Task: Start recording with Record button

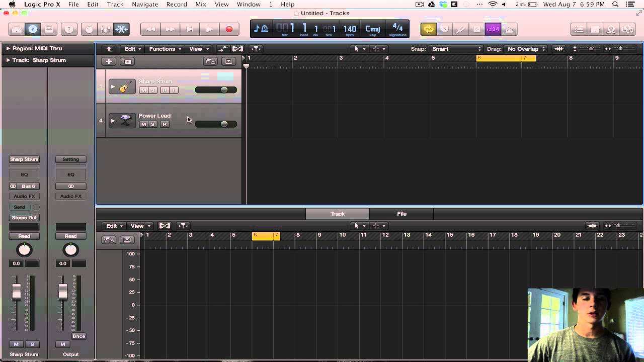Action: tap(229, 29)
